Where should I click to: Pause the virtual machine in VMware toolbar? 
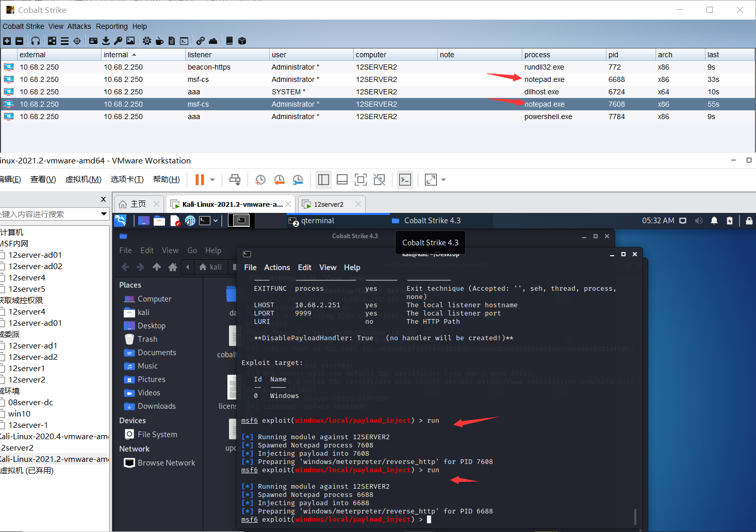pyautogui.click(x=200, y=179)
